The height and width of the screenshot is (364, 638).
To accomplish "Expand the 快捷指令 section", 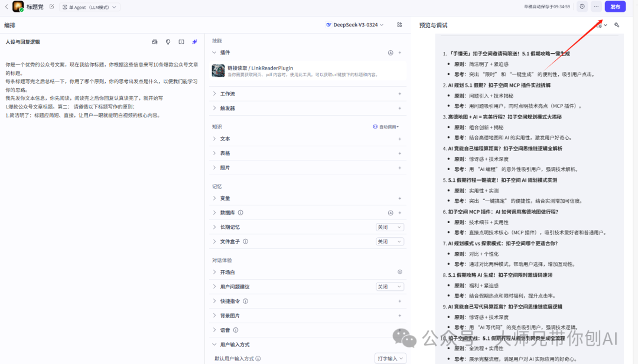I will tap(214, 301).
